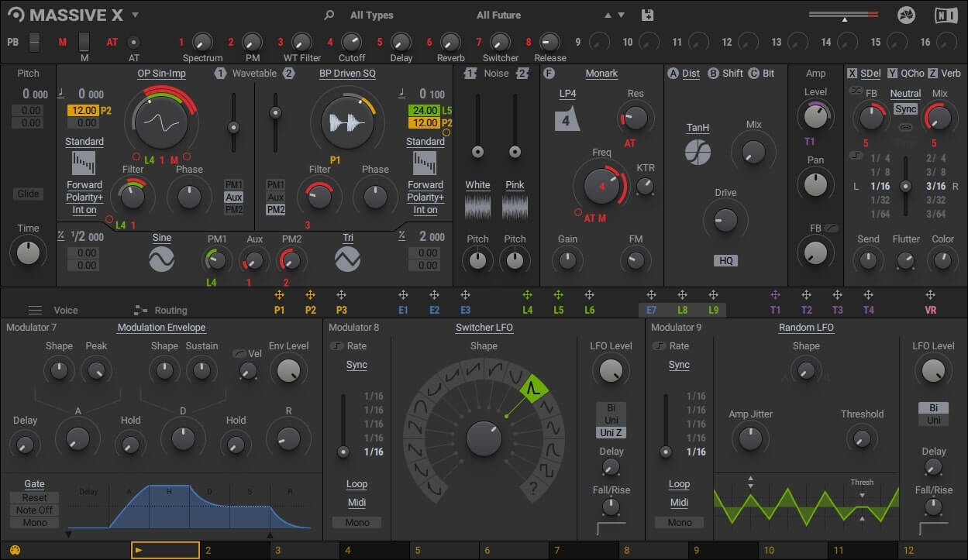Click the crosshair assign icon above P1
Viewport: 968px width, 560px height.
tap(280, 295)
